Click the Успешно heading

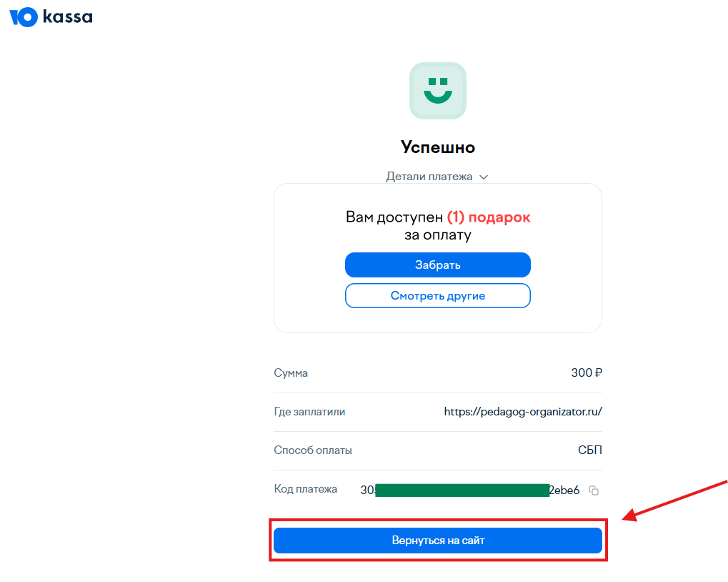point(438,147)
